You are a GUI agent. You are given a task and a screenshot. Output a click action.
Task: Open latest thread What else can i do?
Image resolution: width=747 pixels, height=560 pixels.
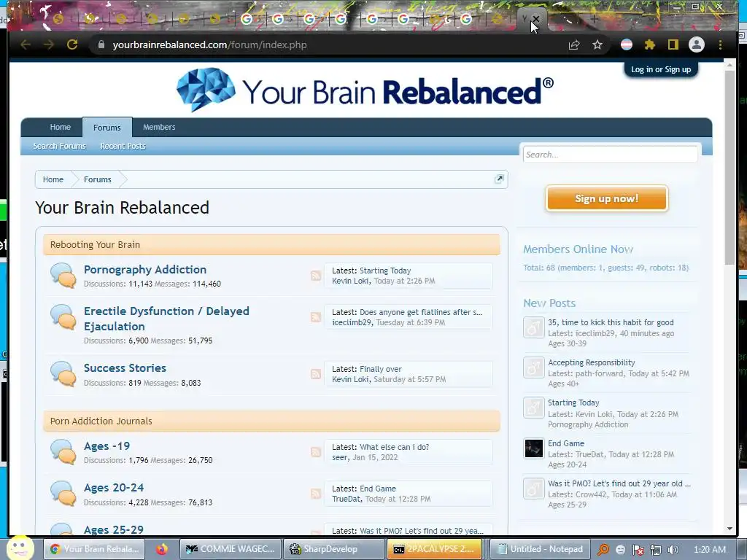coord(395,447)
